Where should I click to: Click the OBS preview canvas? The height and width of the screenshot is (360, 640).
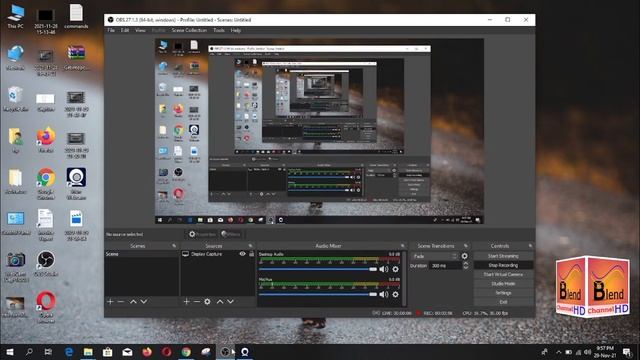[319, 131]
